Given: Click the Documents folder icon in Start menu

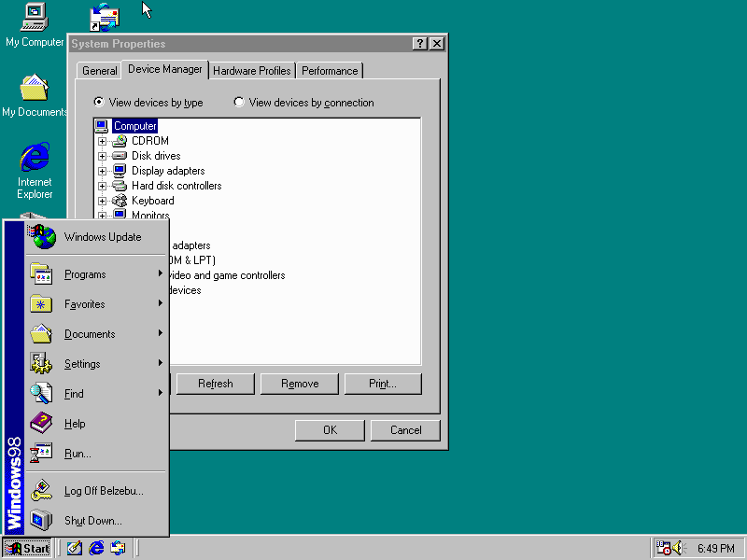Looking at the screenshot, I should [x=41, y=334].
